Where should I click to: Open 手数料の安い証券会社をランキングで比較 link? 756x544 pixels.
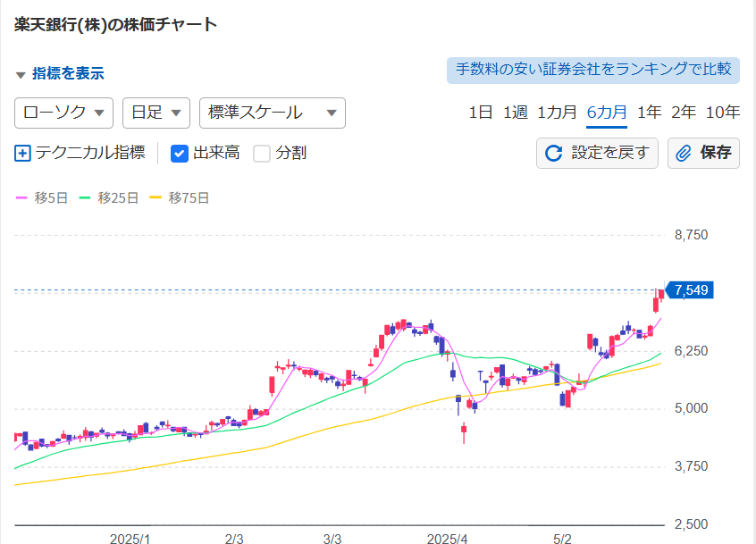(593, 71)
